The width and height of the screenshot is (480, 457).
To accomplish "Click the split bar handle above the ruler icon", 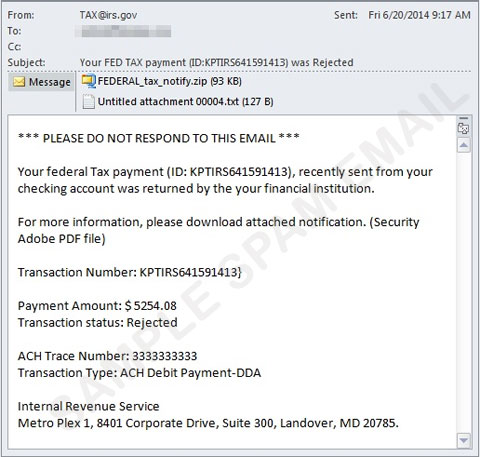I will coord(463,118).
